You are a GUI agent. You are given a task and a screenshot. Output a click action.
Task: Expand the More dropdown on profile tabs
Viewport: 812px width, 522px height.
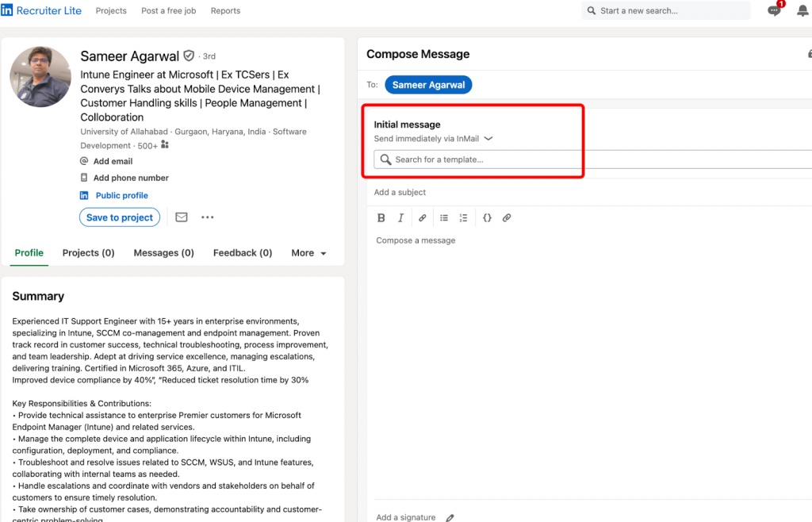click(x=308, y=252)
